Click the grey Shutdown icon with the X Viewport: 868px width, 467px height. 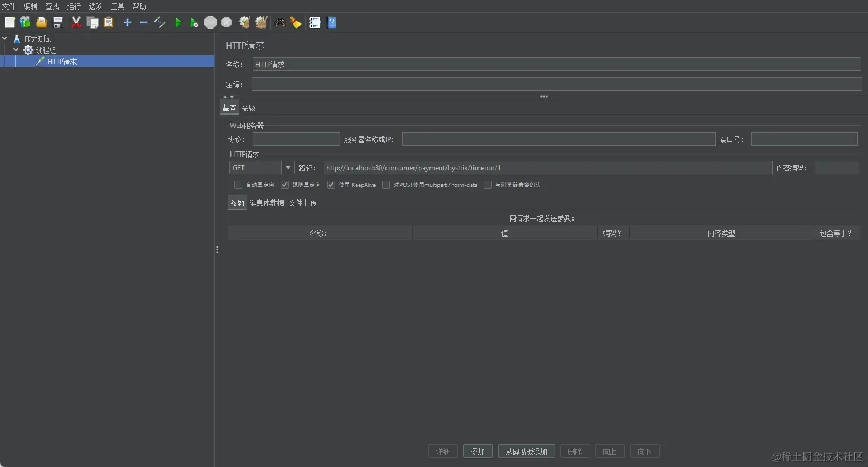(226, 22)
